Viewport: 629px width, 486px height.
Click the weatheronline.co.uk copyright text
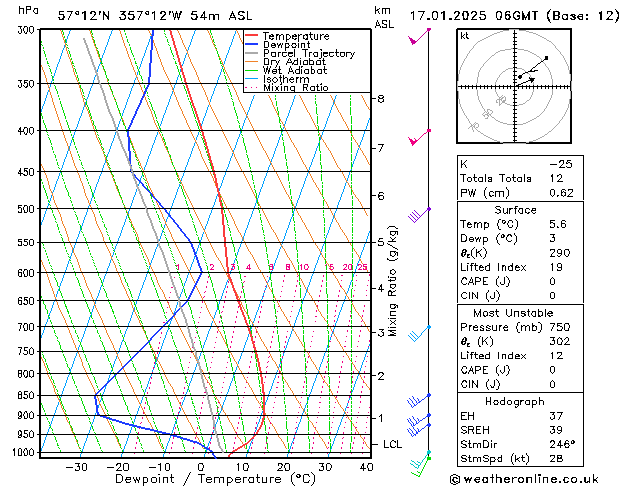point(524,479)
